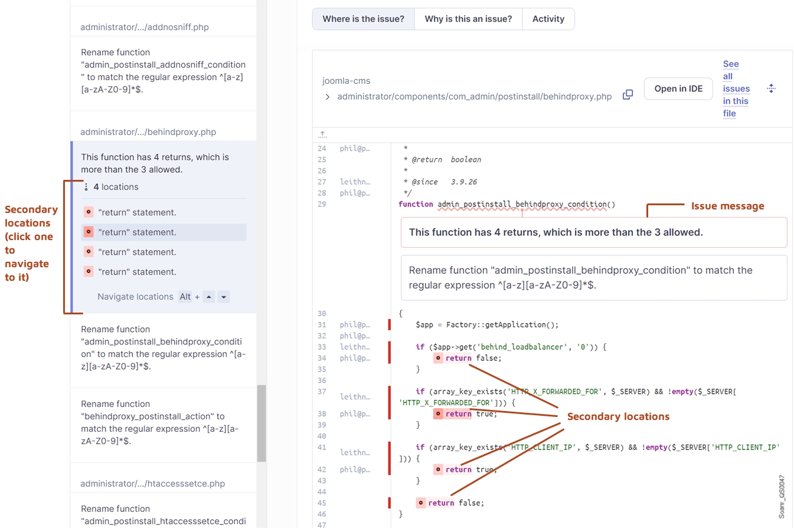This screenshot has width=794, height=532.
Task: Click the Open in IDE button
Action: (x=678, y=88)
